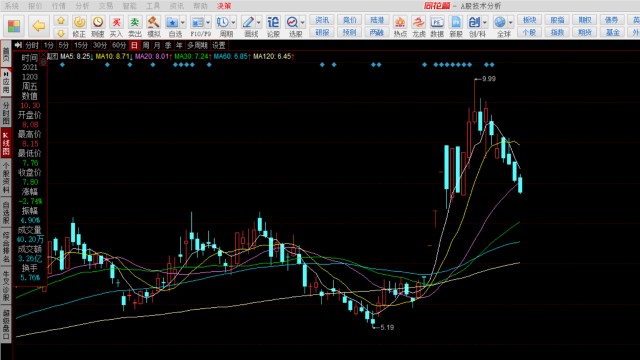Switch chart period to 60分
640x360 pixels.
(119, 45)
